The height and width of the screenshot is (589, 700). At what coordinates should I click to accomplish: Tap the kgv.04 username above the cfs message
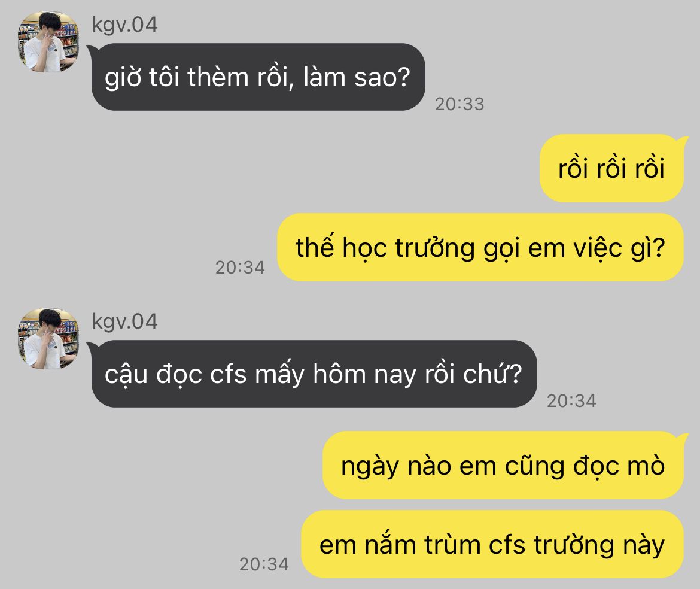(124, 322)
